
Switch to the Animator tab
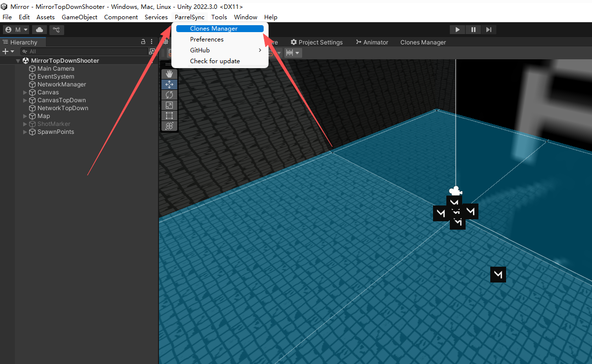pyautogui.click(x=372, y=42)
